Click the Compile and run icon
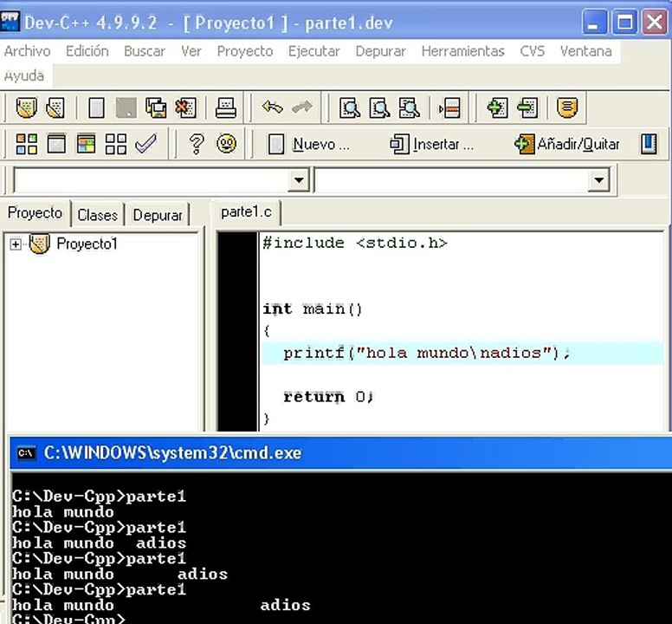Screen dimensions: 672x624 [x=86, y=144]
